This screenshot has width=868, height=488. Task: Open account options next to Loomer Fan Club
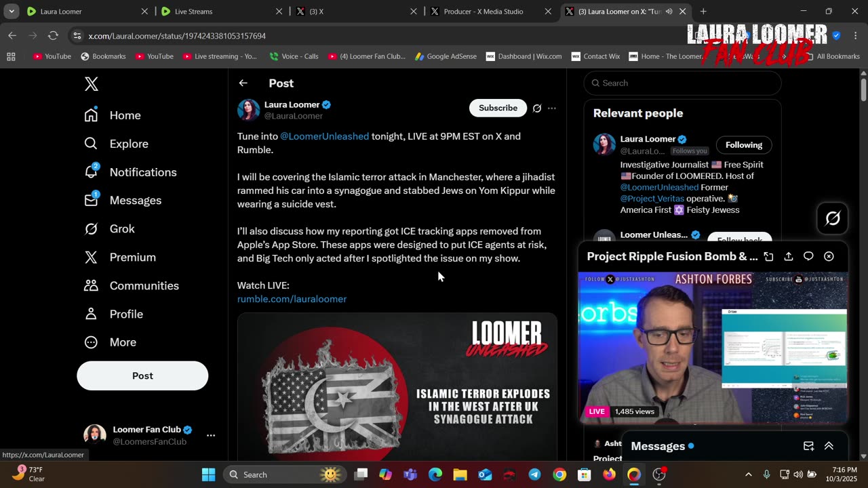point(211,435)
